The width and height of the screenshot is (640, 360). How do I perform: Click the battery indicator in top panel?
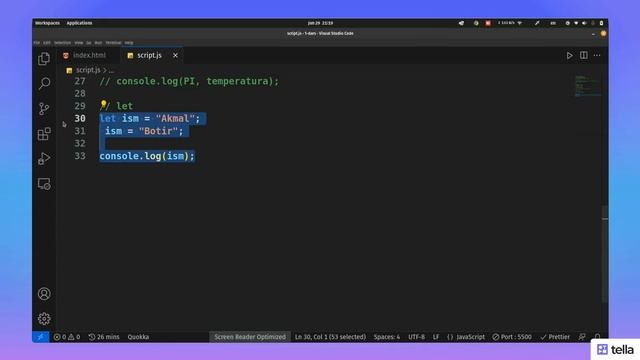pyautogui.click(x=601, y=23)
